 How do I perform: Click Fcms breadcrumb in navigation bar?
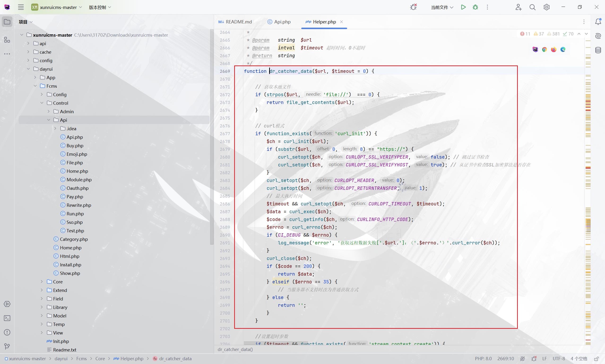pyautogui.click(x=82, y=359)
